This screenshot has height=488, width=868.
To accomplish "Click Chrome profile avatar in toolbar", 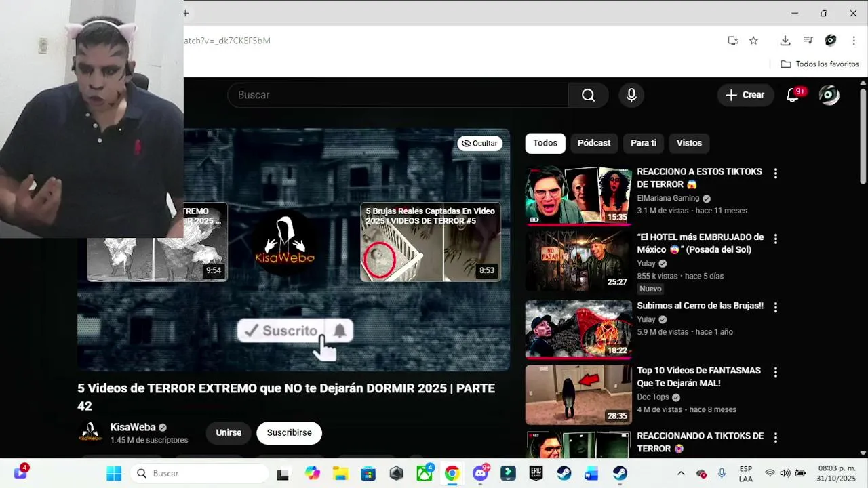I will coord(831,41).
